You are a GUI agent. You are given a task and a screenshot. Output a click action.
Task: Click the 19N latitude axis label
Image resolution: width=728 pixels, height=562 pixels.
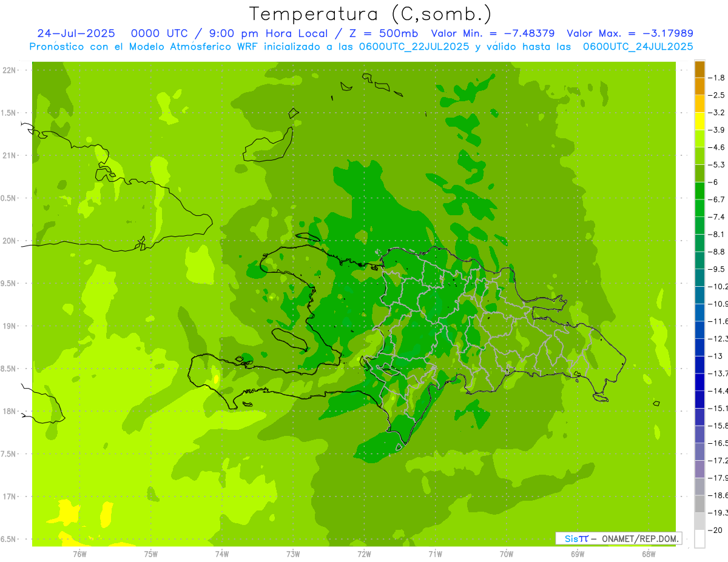[10, 326]
